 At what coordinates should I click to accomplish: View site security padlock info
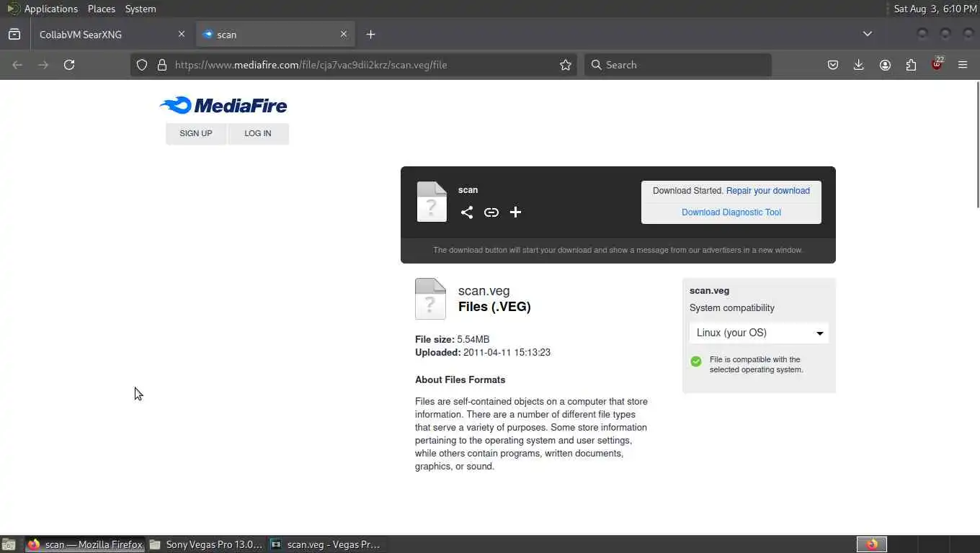click(162, 65)
